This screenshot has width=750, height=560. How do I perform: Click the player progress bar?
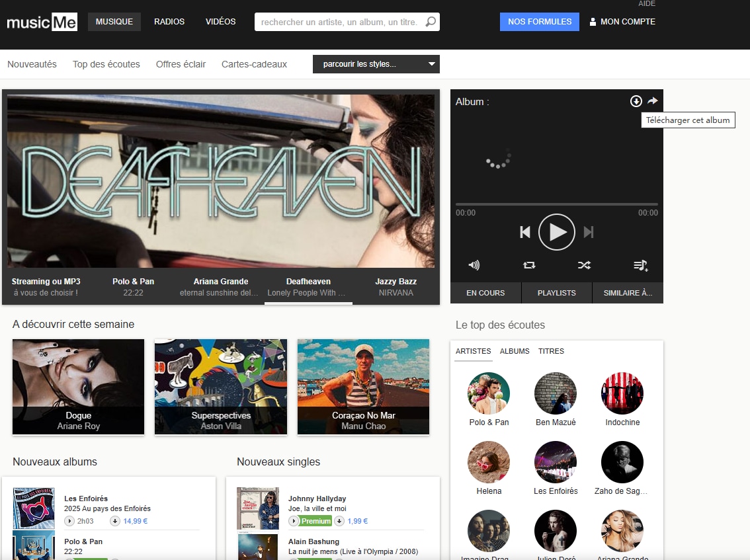point(556,204)
